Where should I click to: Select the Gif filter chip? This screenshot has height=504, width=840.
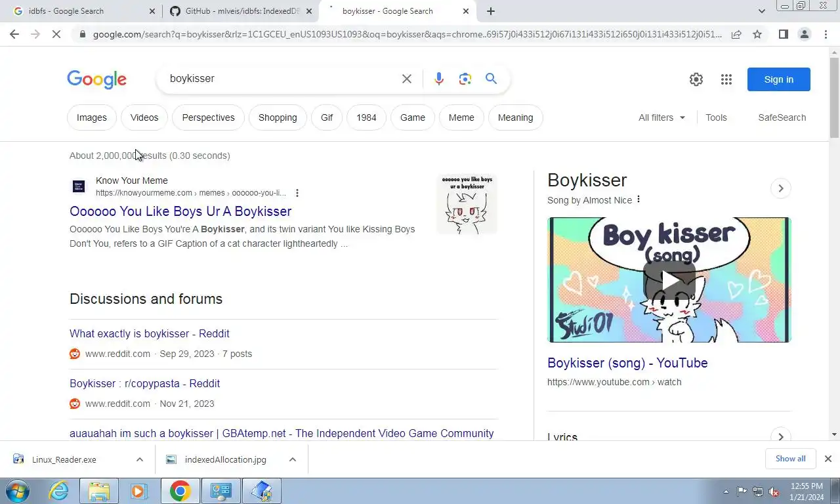click(327, 117)
